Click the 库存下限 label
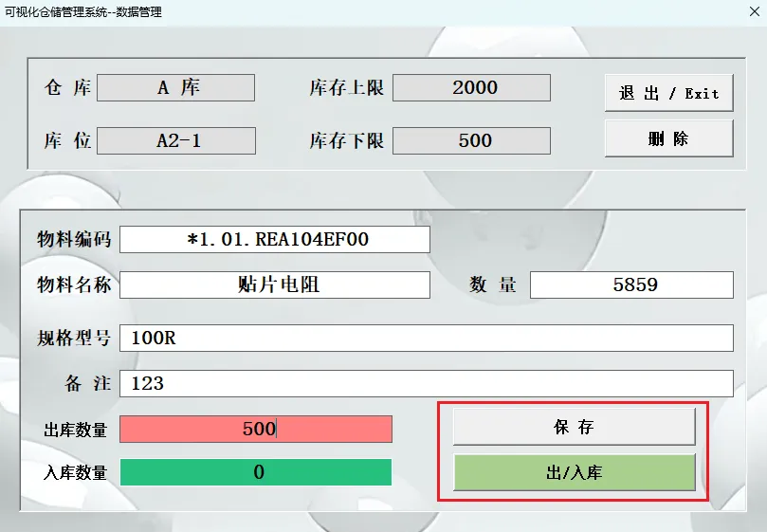The height and width of the screenshot is (532, 767). [x=347, y=141]
